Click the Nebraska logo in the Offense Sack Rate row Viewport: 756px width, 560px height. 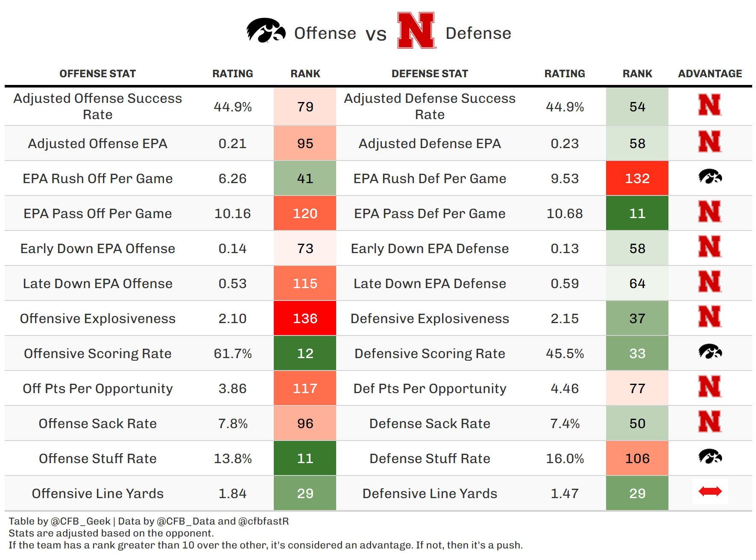coord(710,422)
